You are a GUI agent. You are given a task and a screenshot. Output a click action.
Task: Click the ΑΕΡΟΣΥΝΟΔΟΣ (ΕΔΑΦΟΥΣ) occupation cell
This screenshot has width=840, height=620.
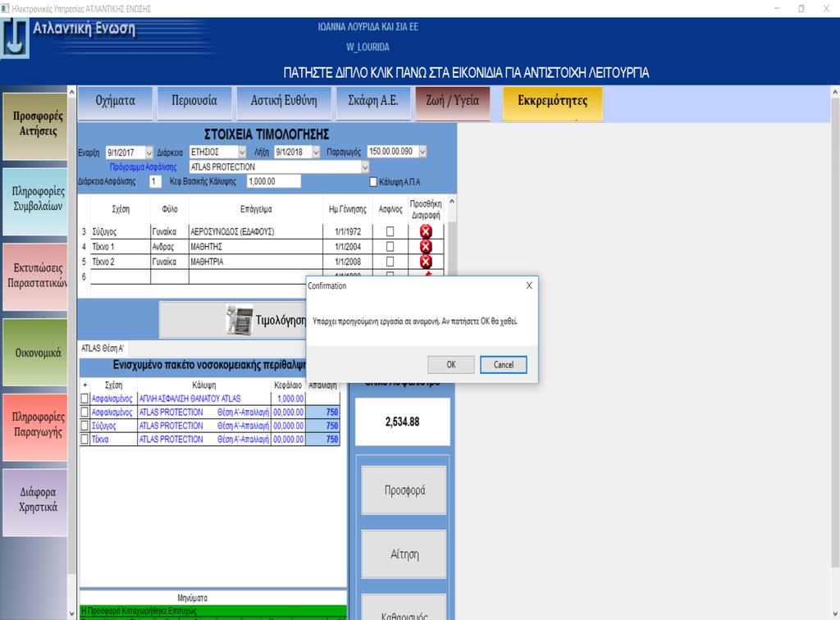(256, 231)
